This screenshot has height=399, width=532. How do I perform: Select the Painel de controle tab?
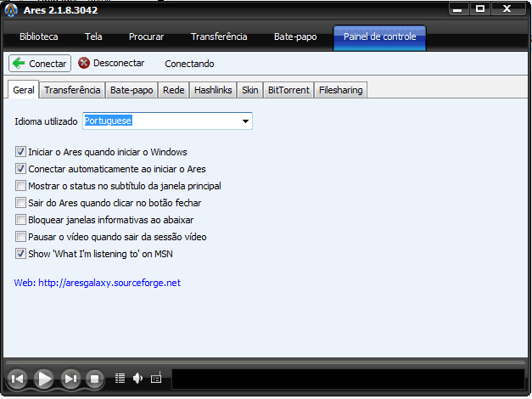pos(379,37)
